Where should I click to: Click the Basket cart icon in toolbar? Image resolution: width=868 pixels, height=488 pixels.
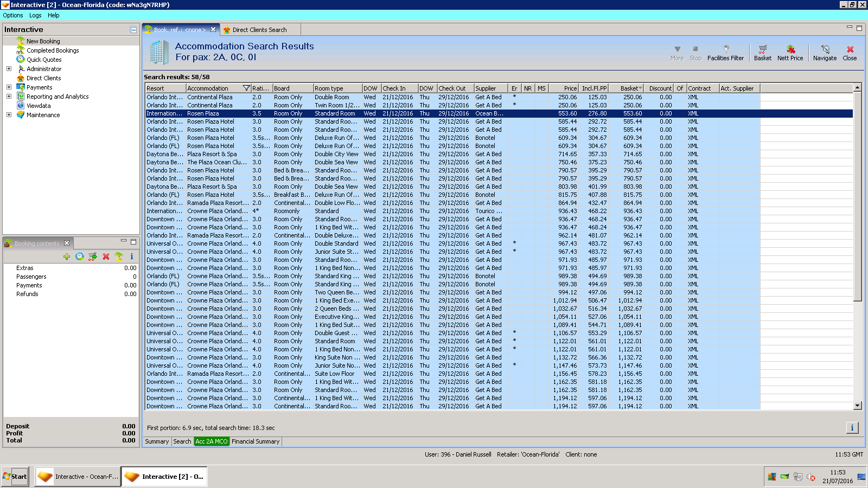click(762, 52)
